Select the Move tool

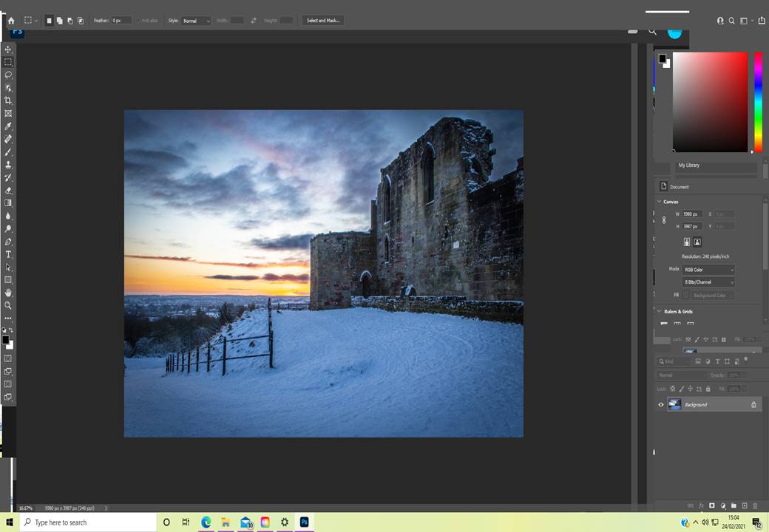click(8, 50)
